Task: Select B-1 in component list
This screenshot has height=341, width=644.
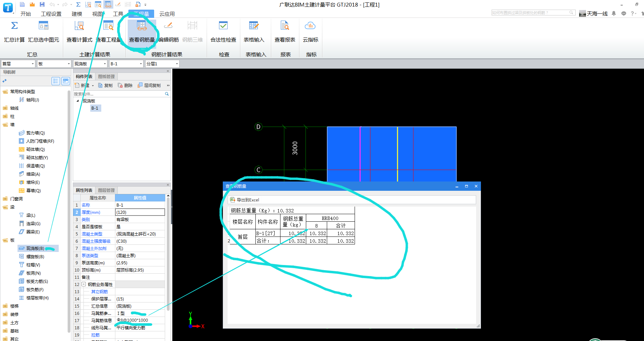Action: pos(95,108)
